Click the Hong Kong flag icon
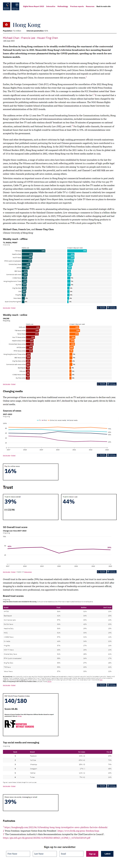Viewport: 119px width, 868px height. (x=6, y=25)
